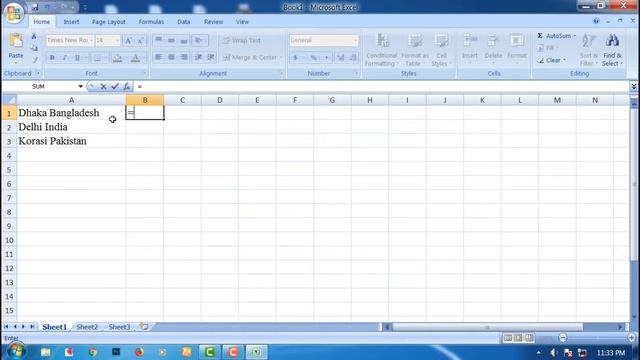Click the Cell Styles icon
Viewport: 640px width, 360px height.
click(441, 41)
